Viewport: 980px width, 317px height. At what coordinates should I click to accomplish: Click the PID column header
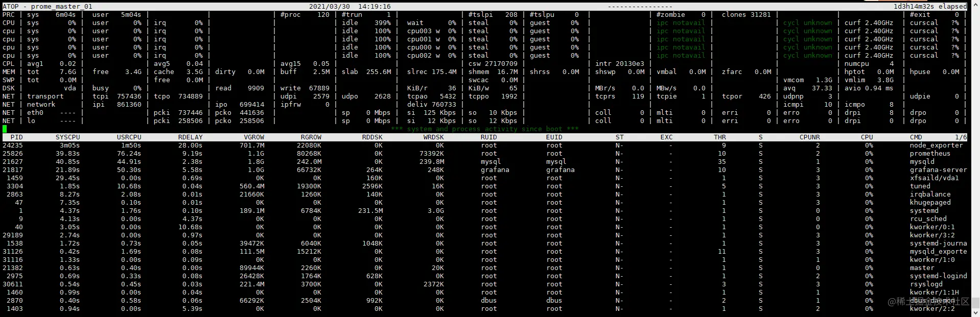point(16,137)
